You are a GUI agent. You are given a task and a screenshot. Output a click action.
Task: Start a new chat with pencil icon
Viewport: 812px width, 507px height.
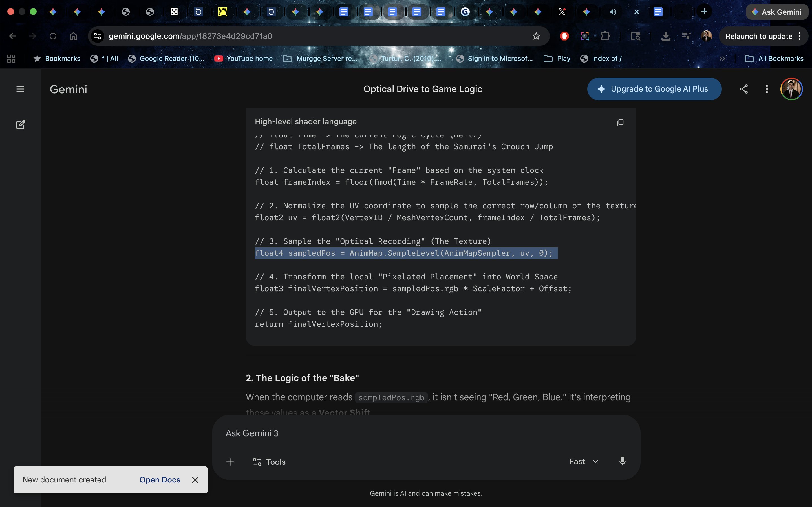point(21,124)
